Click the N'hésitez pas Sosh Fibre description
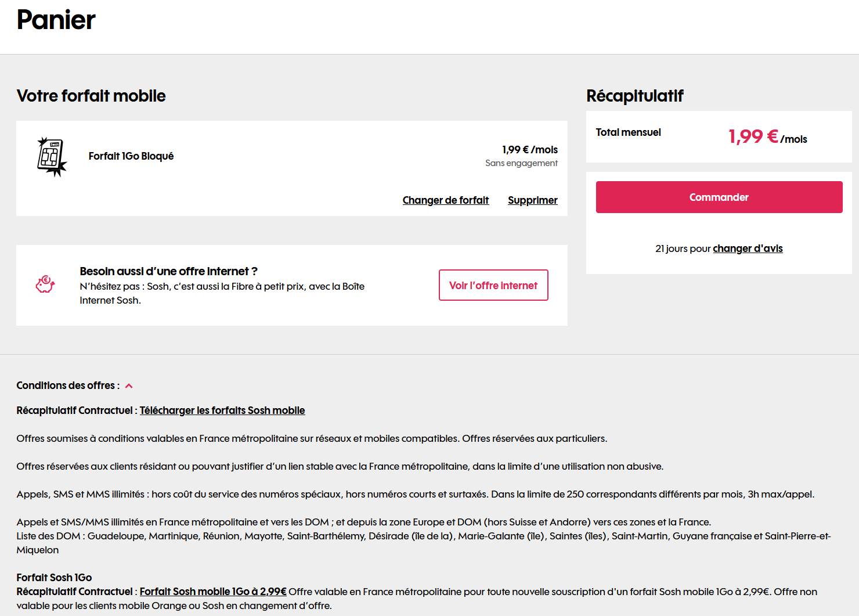This screenshot has height=616, width=859. [222, 293]
